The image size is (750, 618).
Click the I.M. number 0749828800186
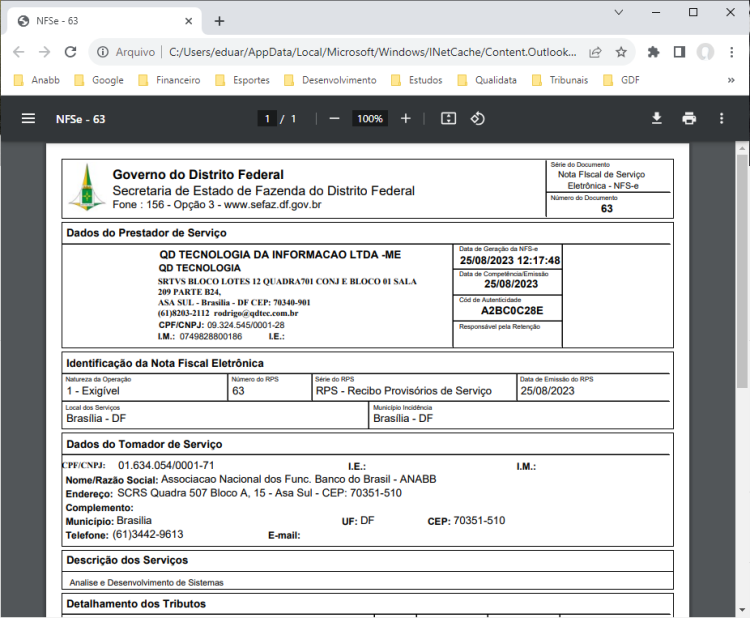(210, 336)
